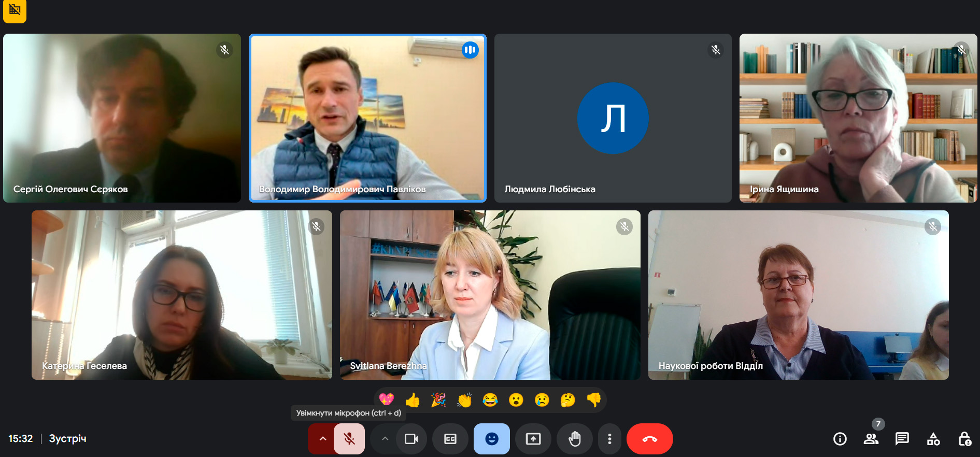Expand audio settings chevron beside microphone

(322, 439)
